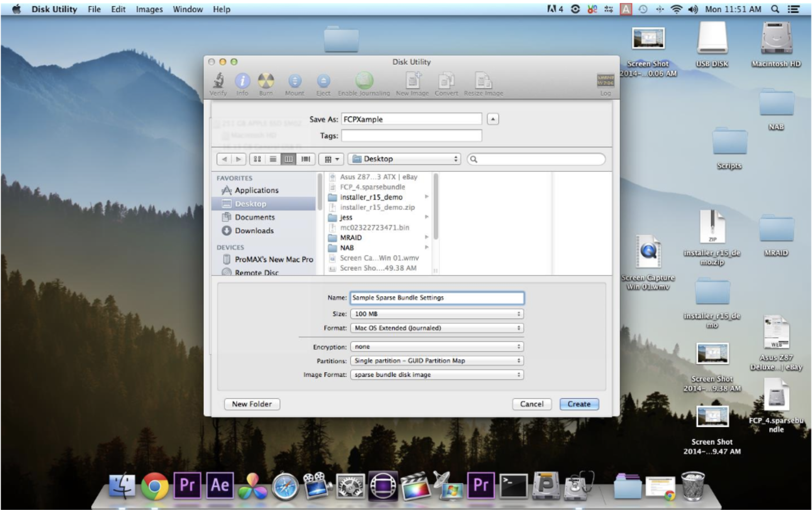Open the Window menu
This screenshot has height=510, width=812.
[188, 9]
